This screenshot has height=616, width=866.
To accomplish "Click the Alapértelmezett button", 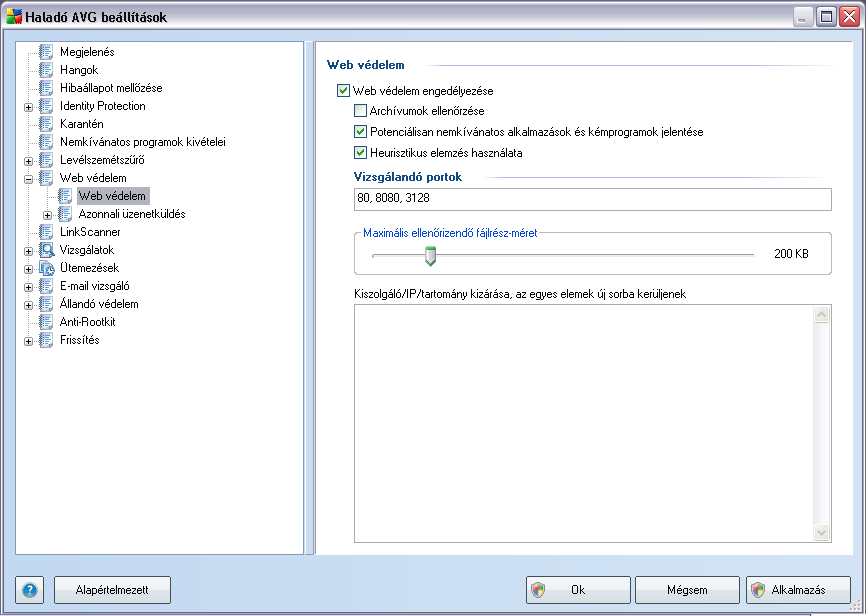I will pyautogui.click(x=112, y=590).
